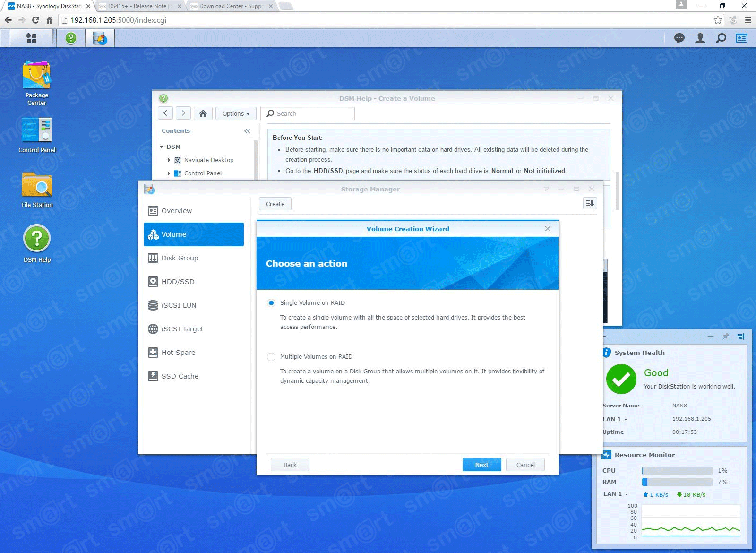Open the DSM Main Menu grid icon
This screenshot has height=553, width=756.
pos(31,38)
